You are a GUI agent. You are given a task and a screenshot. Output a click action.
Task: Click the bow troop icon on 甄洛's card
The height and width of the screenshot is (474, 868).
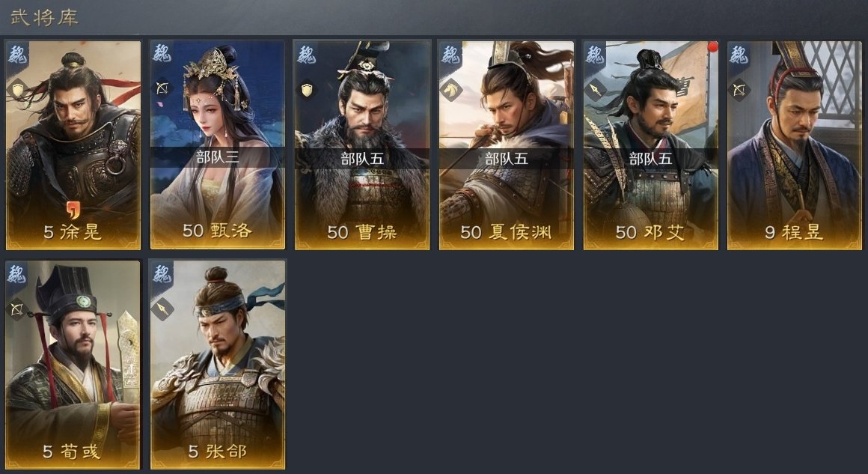pos(163,88)
